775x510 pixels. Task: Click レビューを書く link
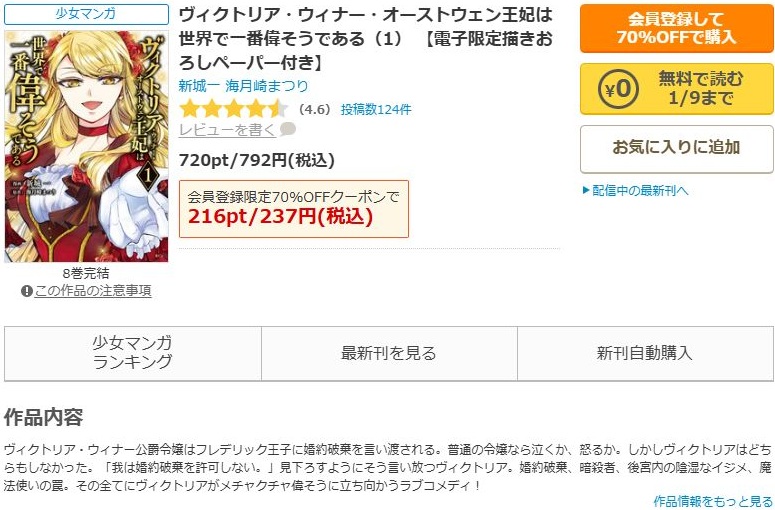click(x=227, y=130)
